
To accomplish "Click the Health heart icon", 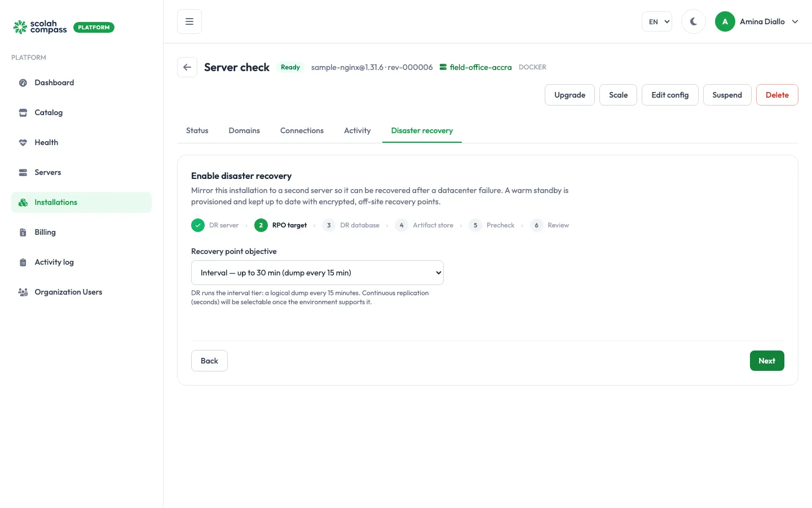I will click(23, 142).
